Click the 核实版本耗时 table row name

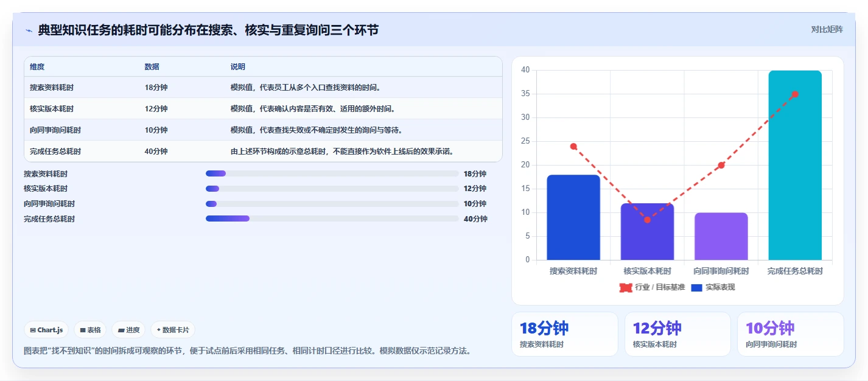(x=52, y=109)
